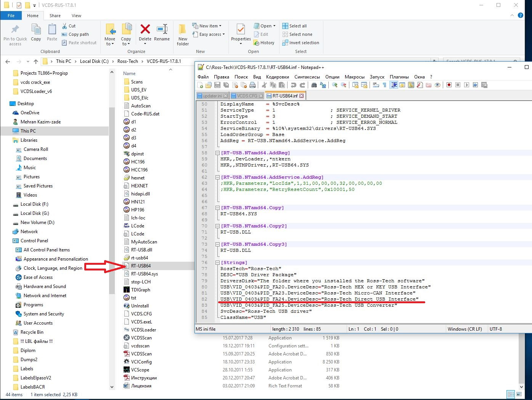Open Explorer Help question mark icon
532x400 pixels.
point(521,16)
